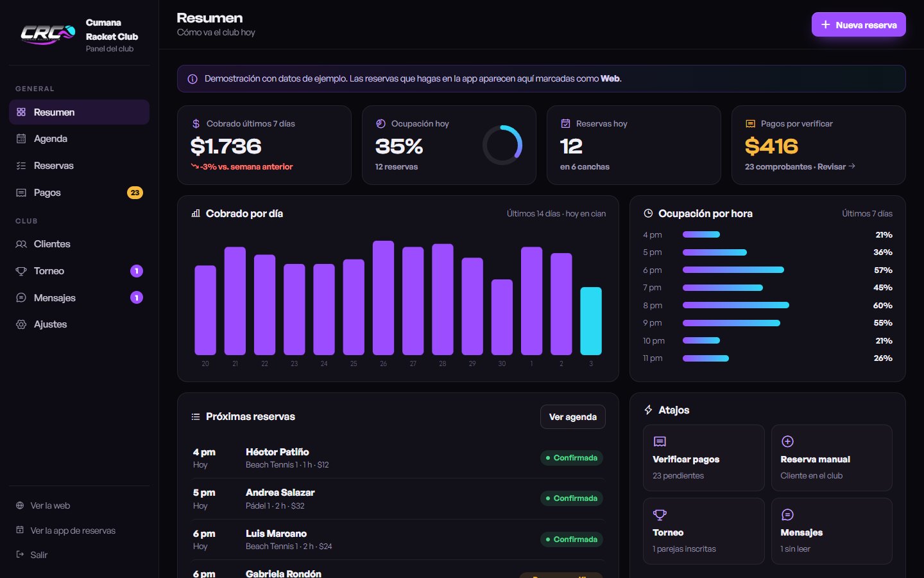Click the Clientes people icon
This screenshot has width=924, height=578.
pos(21,244)
